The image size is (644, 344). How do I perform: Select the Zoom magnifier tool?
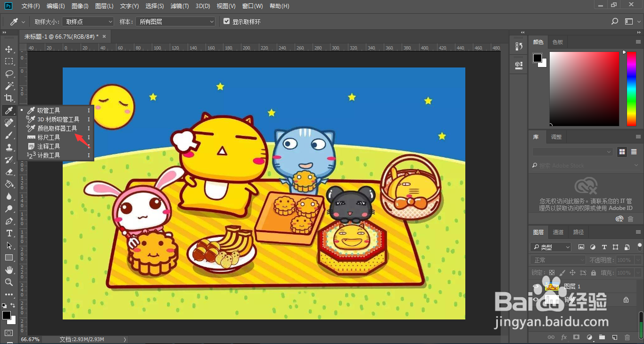click(8, 282)
